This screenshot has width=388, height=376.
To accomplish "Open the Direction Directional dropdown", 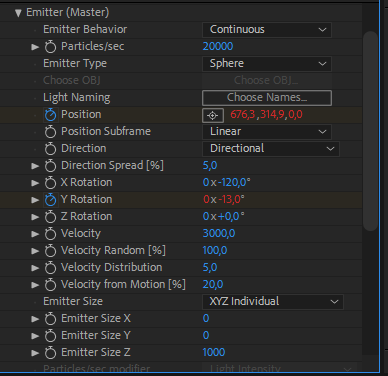I will point(271,149).
